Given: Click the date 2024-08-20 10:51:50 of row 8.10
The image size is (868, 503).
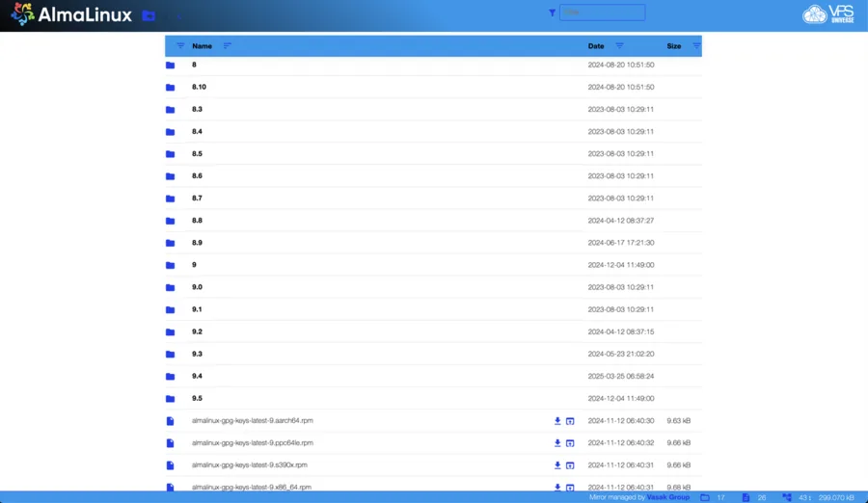Looking at the screenshot, I should click(621, 87).
